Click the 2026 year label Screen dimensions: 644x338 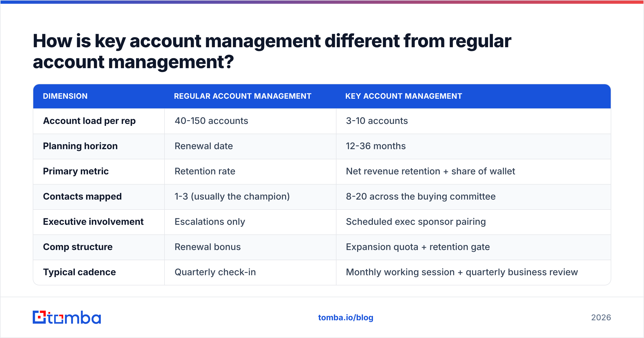point(601,318)
